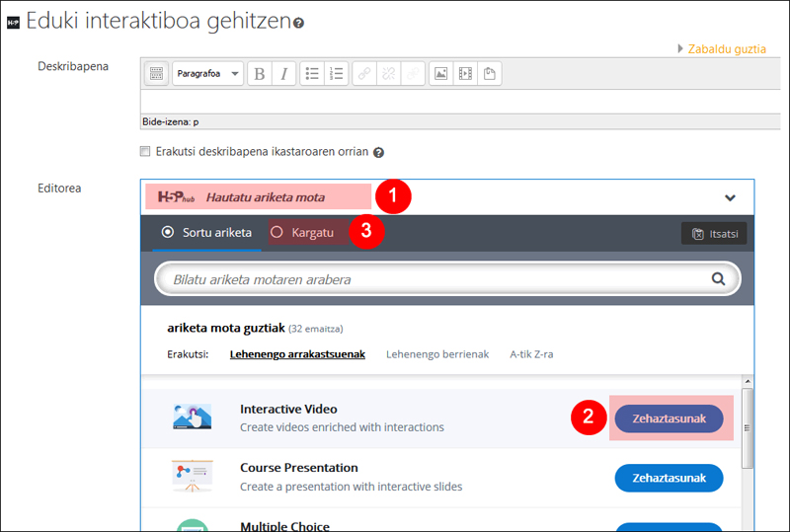790x532 pixels.
Task: Apply italic formatting in description editor
Action: click(283, 74)
